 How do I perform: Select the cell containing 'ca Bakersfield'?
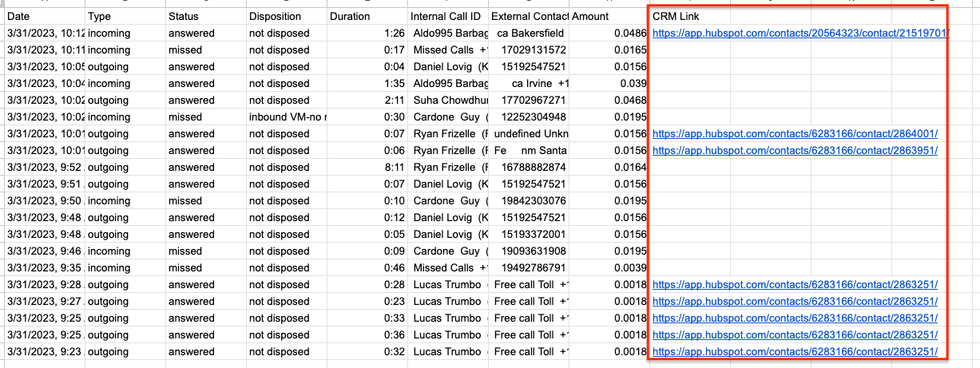click(529, 34)
